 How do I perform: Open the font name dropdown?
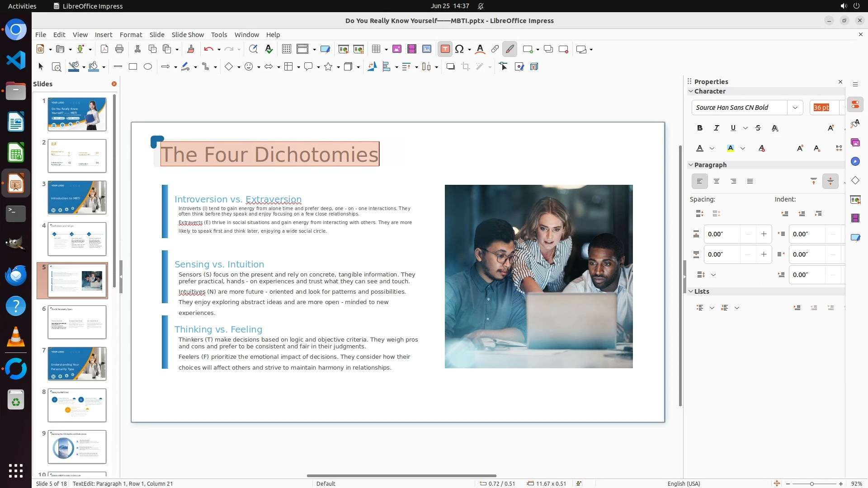click(795, 108)
